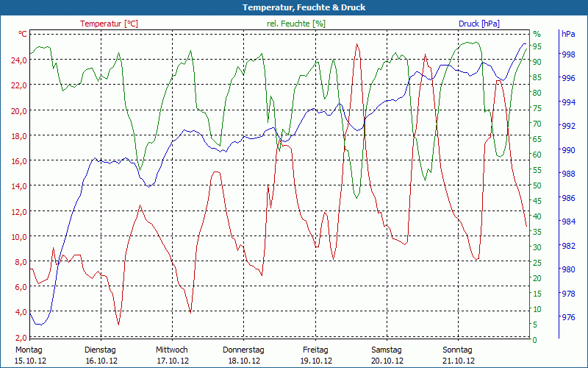The width and height of the screenshot is (588, 368).
Task: Select the green 'rel. Feuchte [%]' legend label
Action: coord(296,24)
